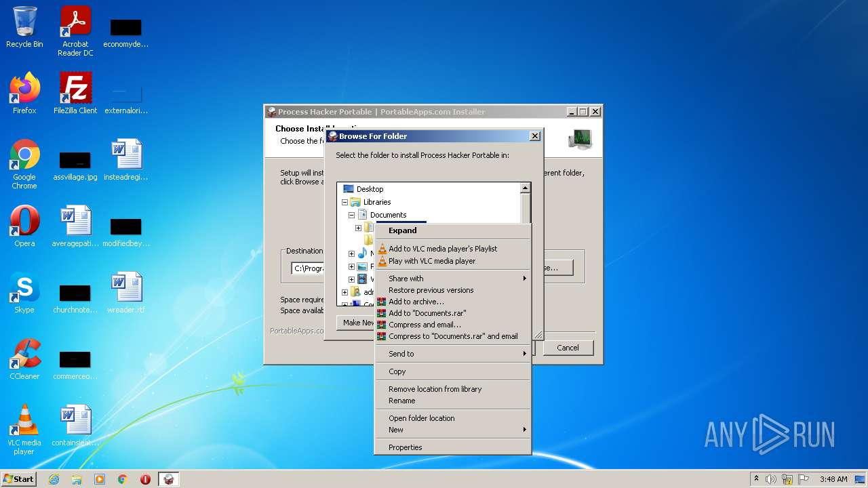Select the wreader.rtf document icon

[126, 293]
